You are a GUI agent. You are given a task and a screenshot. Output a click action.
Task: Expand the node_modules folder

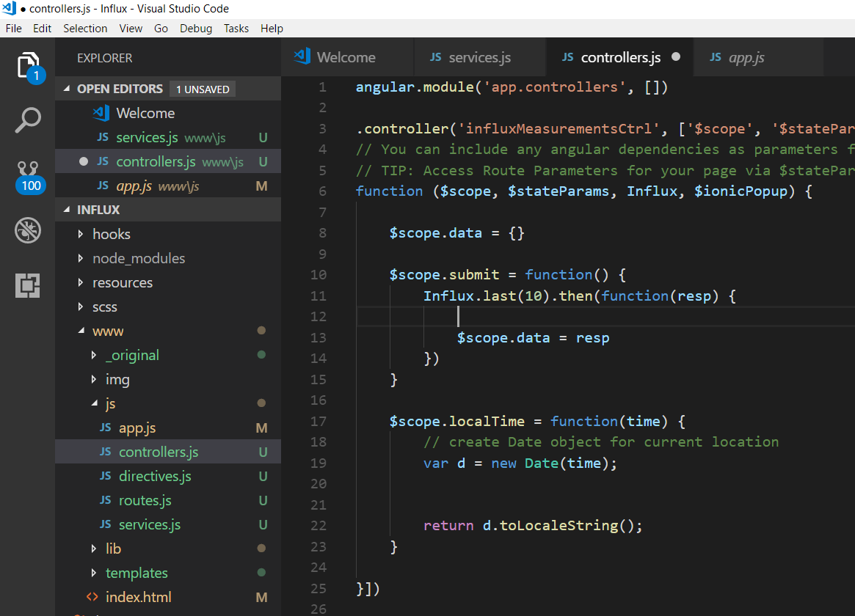tap(138, 258)
